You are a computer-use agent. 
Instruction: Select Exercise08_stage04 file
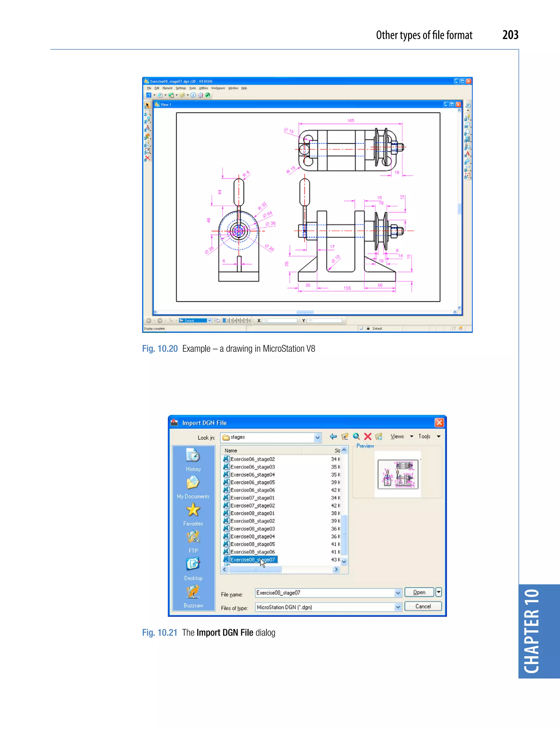(x=249, y=537)
